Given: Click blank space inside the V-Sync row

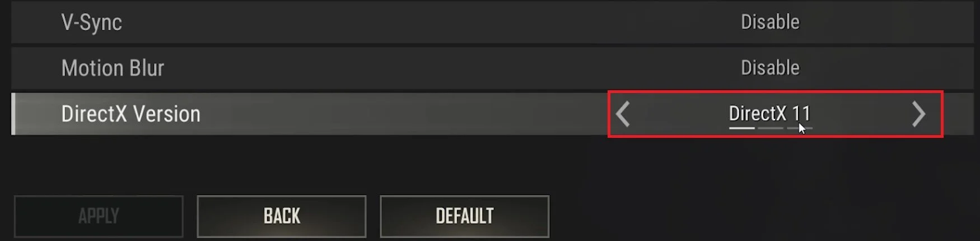Looking at the screenshot, I should coord(420,22).
